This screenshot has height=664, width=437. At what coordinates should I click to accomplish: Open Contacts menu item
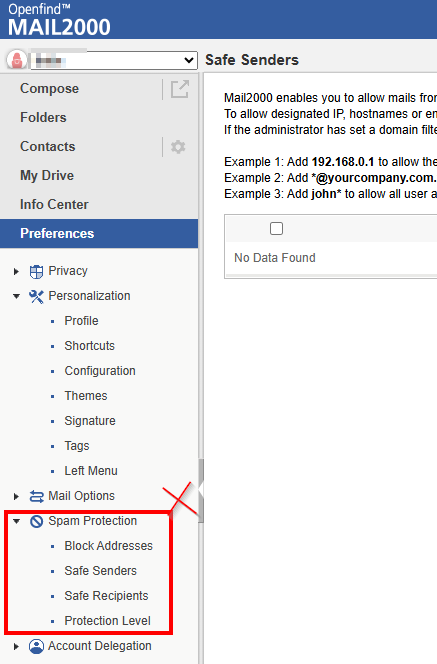tap(47, 147)
